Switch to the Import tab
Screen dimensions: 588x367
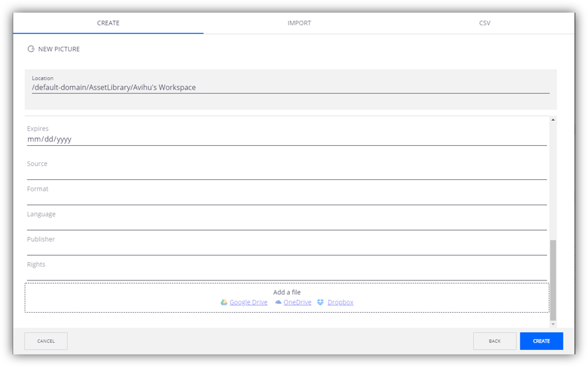(299, 23)
